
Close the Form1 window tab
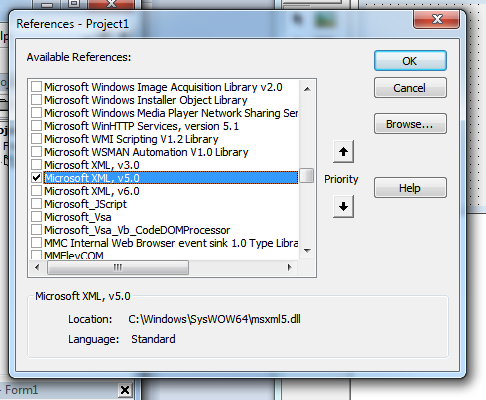pos(125,390)
